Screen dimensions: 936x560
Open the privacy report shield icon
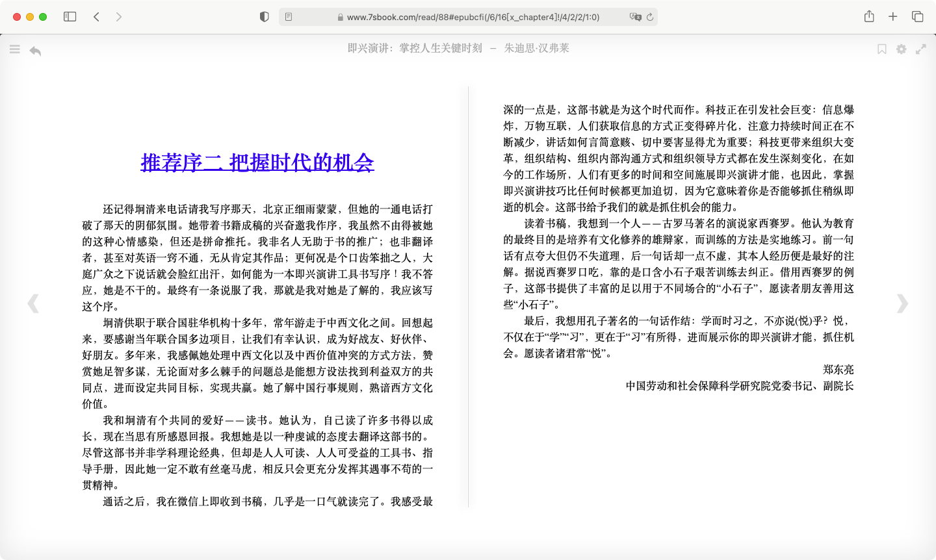264,17
